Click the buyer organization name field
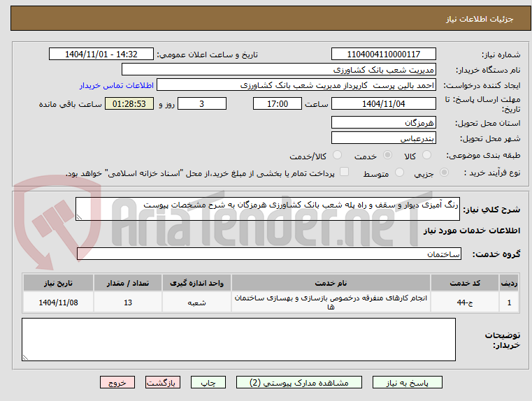Viewport: 532px width, 401px height. (x=279, y=69)
